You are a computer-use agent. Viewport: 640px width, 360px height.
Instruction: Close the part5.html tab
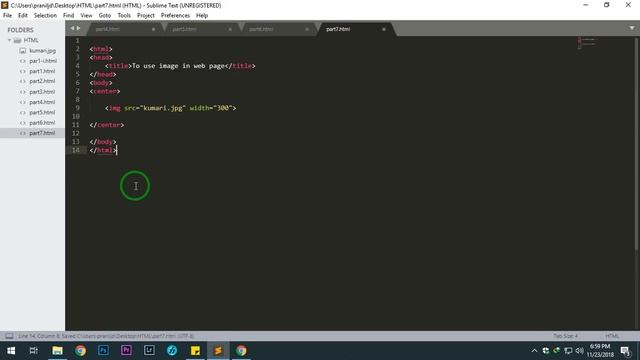click(x=230, y=29)
